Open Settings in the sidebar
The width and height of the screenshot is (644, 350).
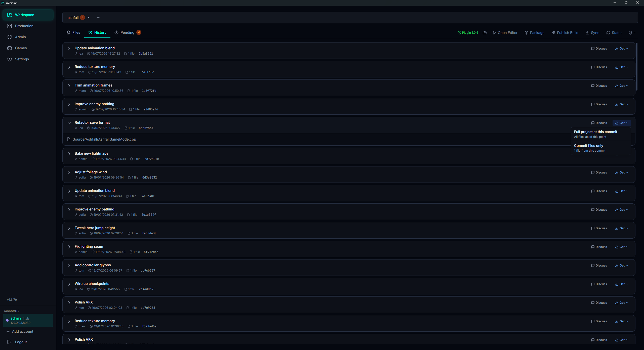click(28, 59)
